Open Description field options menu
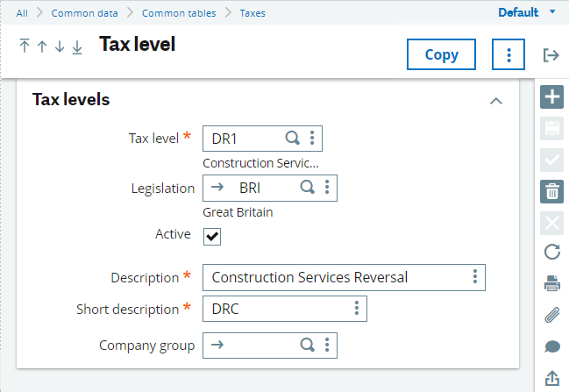Screen dimensions: 569x392 point(475,277)
